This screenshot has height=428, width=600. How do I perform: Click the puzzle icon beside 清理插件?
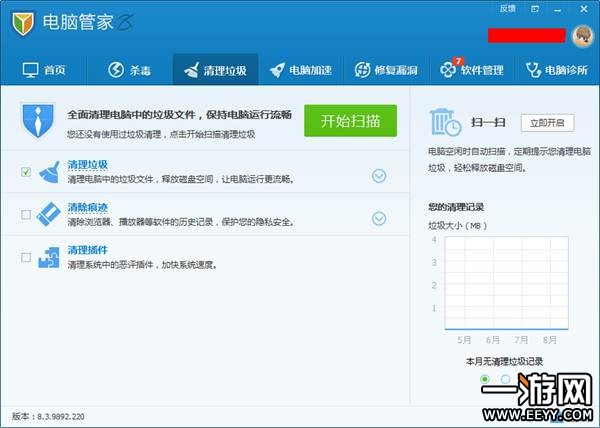point(49,257)
